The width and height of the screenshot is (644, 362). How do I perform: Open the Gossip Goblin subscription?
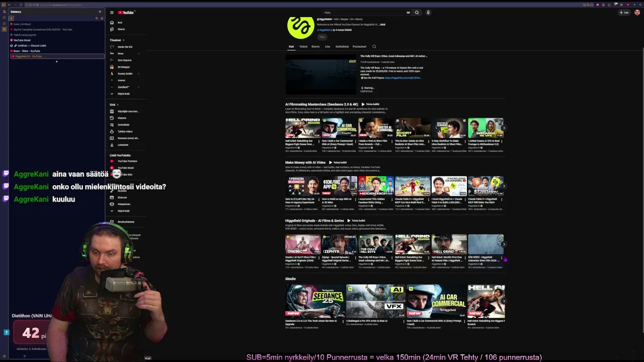coord(125,74)
